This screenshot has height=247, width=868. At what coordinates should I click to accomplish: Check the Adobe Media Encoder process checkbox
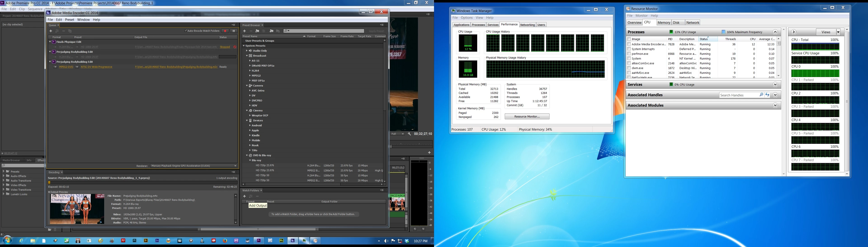[629, 44]
